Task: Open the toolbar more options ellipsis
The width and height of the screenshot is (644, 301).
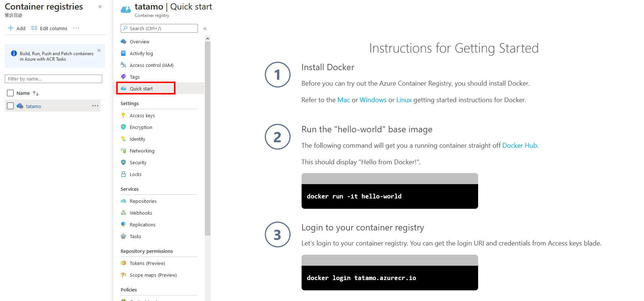Action: [x=76, y=28]
